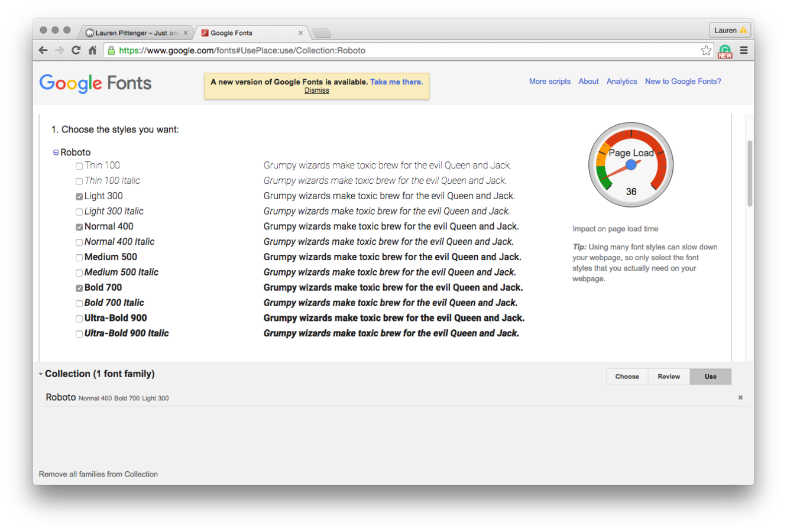Click the Roboto collection entry name
The height and width of the screenshot is (532, 787).
61,397
